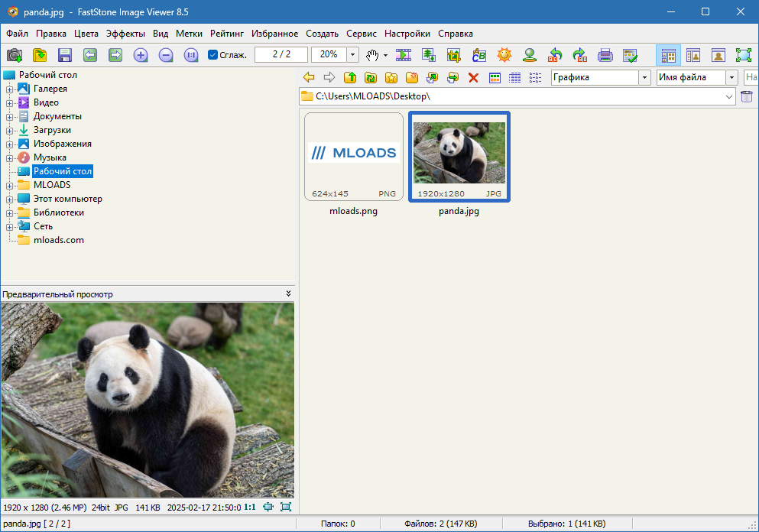Click the Print icon
The height and width of the screenshot is (532, 759).
[605, 55]
